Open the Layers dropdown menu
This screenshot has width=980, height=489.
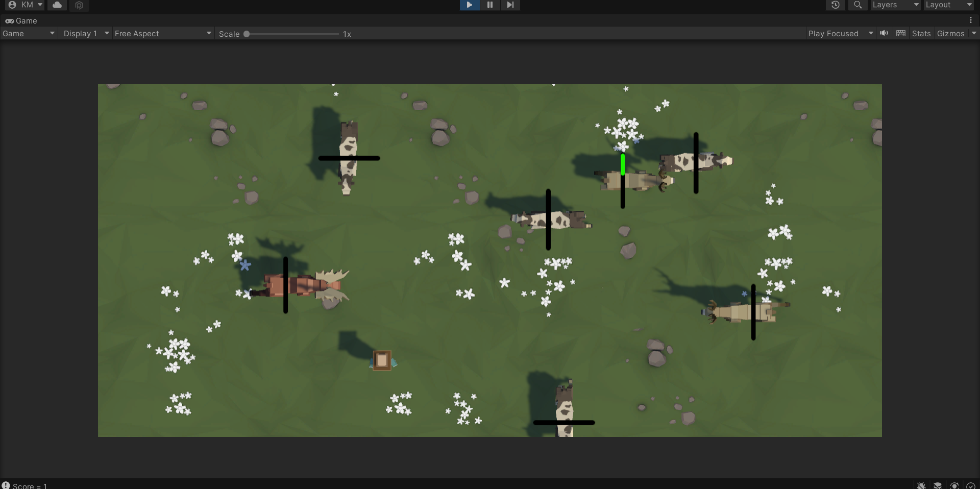point(895,5)
